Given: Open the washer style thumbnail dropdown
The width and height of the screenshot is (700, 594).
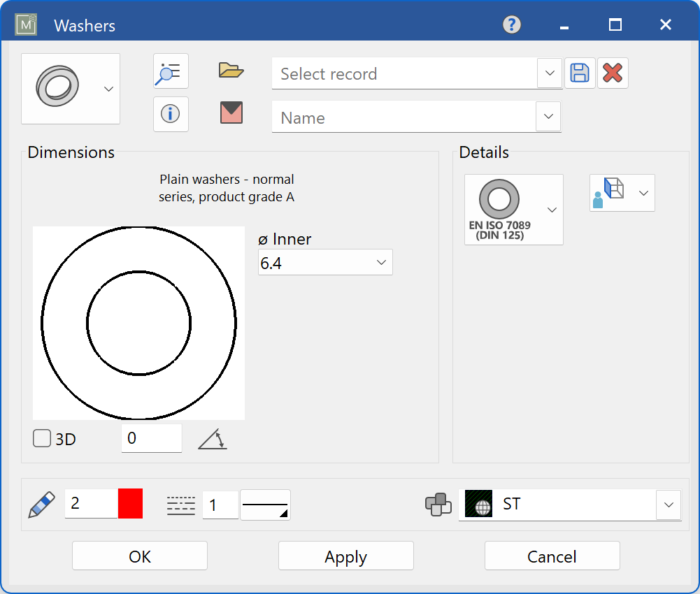Looking at the screenshot, I should pyautogui.click(x=108, y=89).
